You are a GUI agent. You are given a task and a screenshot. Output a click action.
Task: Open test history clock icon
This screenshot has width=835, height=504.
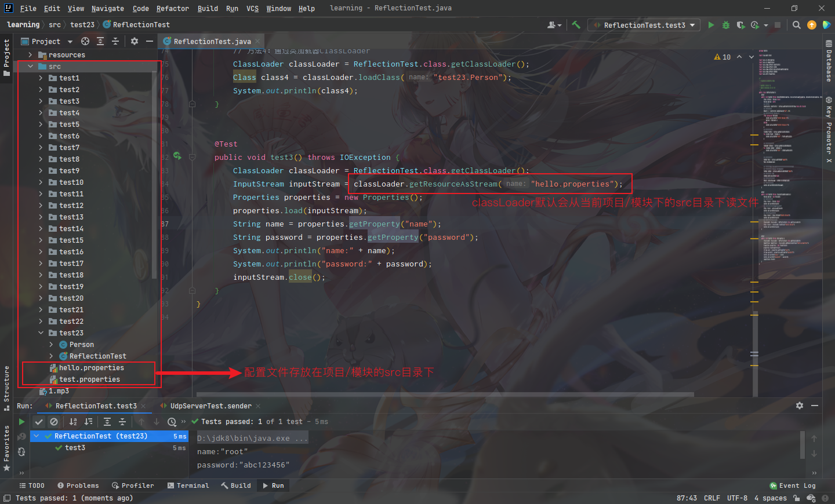(x=172, y=422)
